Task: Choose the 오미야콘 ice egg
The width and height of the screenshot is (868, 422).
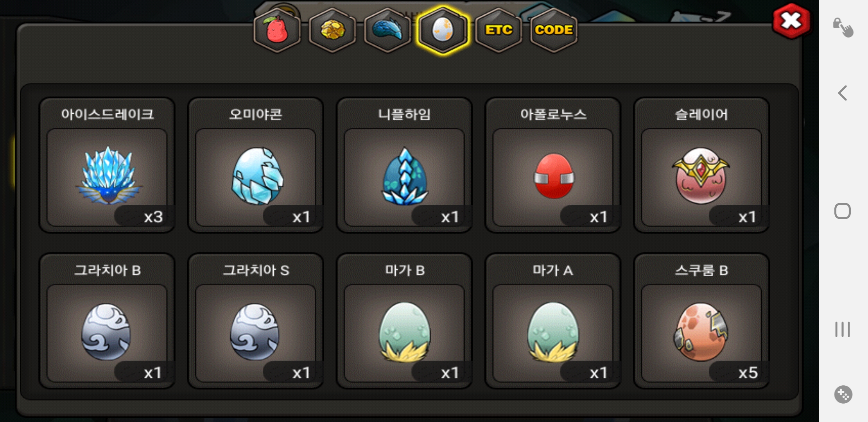Action: pos(255,165)
